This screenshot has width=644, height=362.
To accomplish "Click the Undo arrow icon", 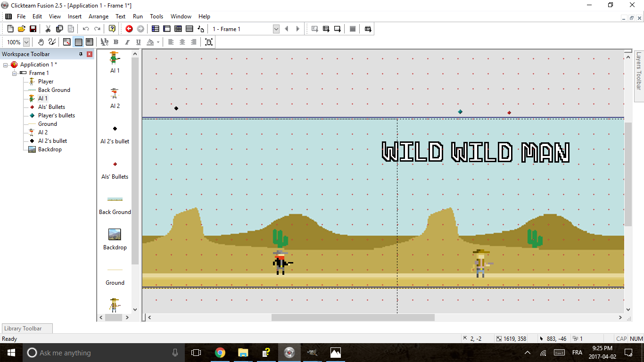I will click(86, 29).
